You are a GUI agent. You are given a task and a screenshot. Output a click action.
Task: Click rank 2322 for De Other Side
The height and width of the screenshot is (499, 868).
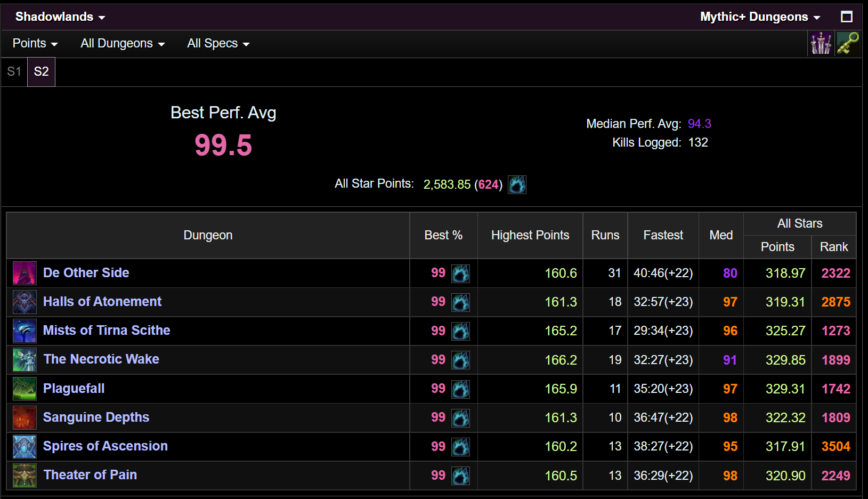coord(835,273)
